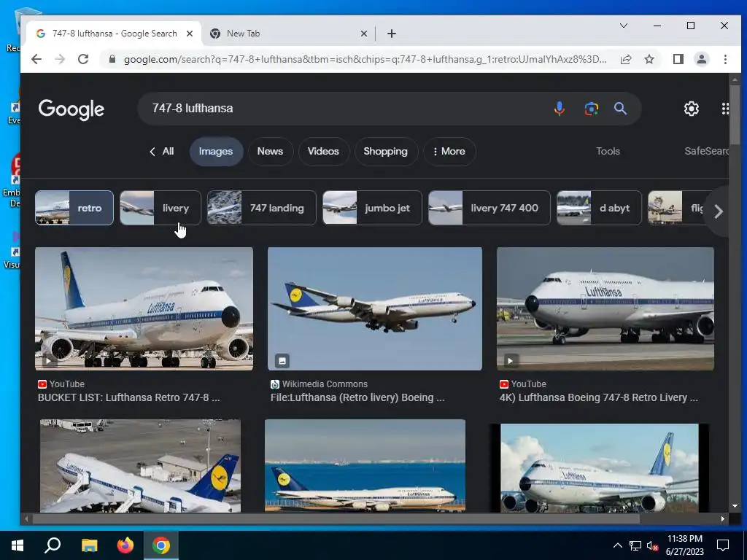Open the Tools options
Viewport: 747px width, 560px height.
608,152
